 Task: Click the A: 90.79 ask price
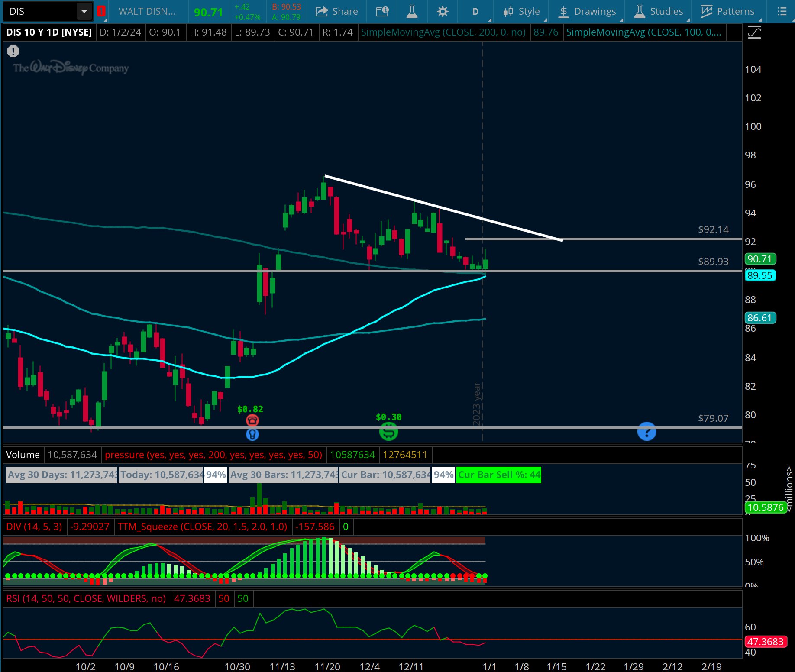coord(286,17)
